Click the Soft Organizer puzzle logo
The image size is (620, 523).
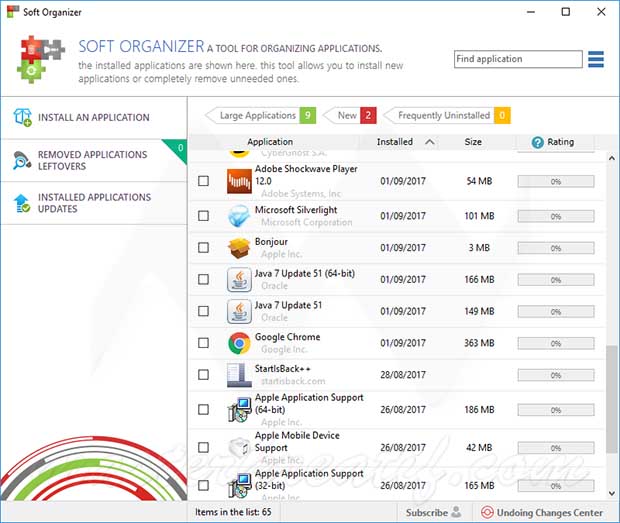[40, 59]
